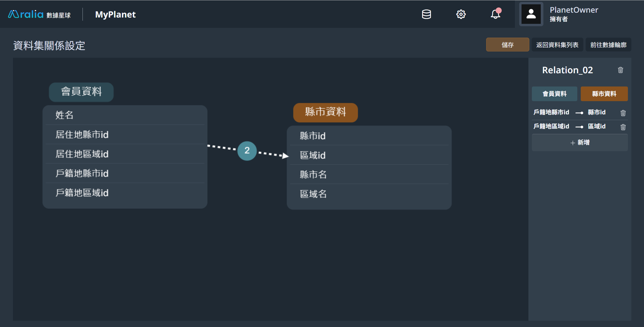Select the 姓名 field

pyautogui.click(x=125, y=115)
